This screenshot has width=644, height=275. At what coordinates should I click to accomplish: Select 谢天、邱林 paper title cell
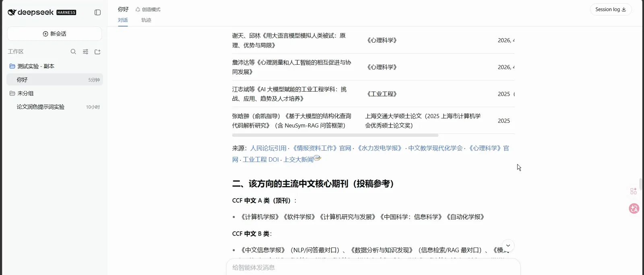point(289,41)
